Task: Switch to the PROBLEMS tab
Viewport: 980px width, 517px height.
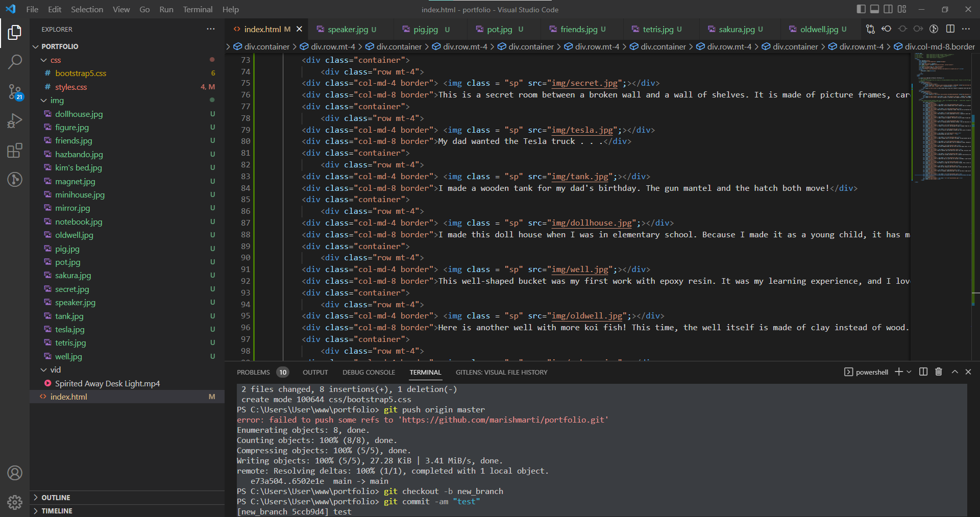Action: click(253, 373)
